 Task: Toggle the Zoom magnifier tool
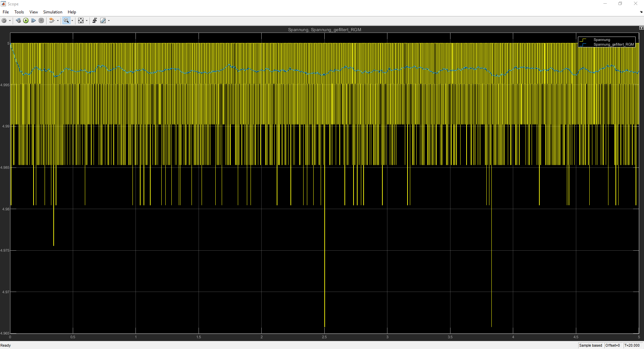(x=66, y=20)
